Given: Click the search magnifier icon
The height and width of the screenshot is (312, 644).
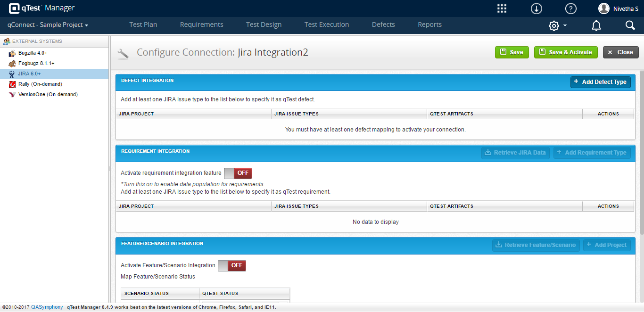Looking at the screenshot, I should [630, 25].
